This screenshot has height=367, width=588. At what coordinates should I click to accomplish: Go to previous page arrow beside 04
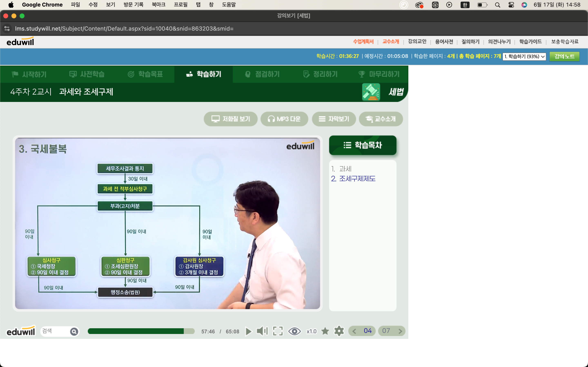tap(354, 331)
